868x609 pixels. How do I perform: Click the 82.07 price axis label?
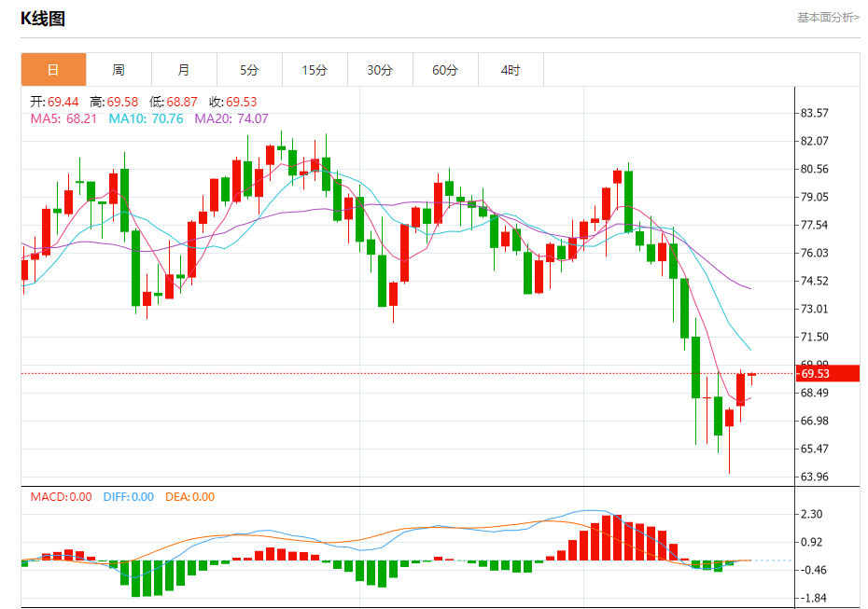[x=815, y=141]
